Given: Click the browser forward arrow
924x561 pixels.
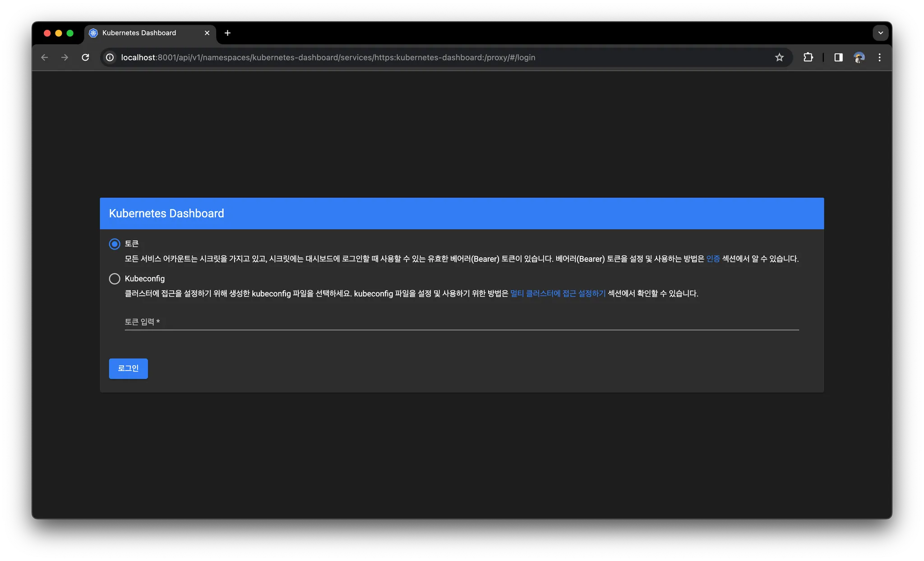Looking at the screenshot, I should coord(65,57).
